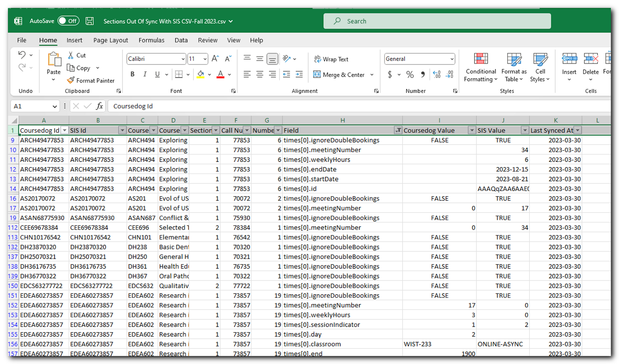Click the Percent Style icon

coord(410,75)
